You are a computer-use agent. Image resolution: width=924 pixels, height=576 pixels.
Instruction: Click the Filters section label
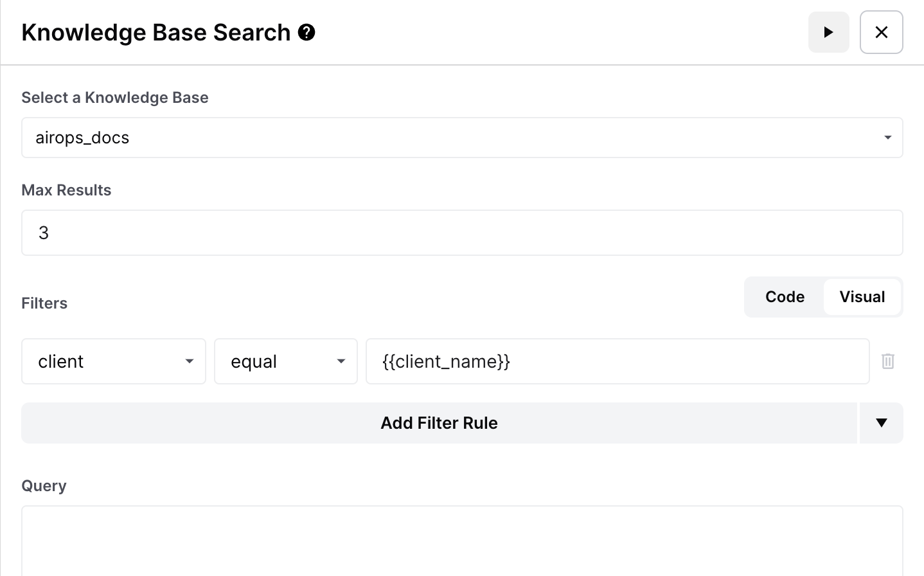[44, 303]
